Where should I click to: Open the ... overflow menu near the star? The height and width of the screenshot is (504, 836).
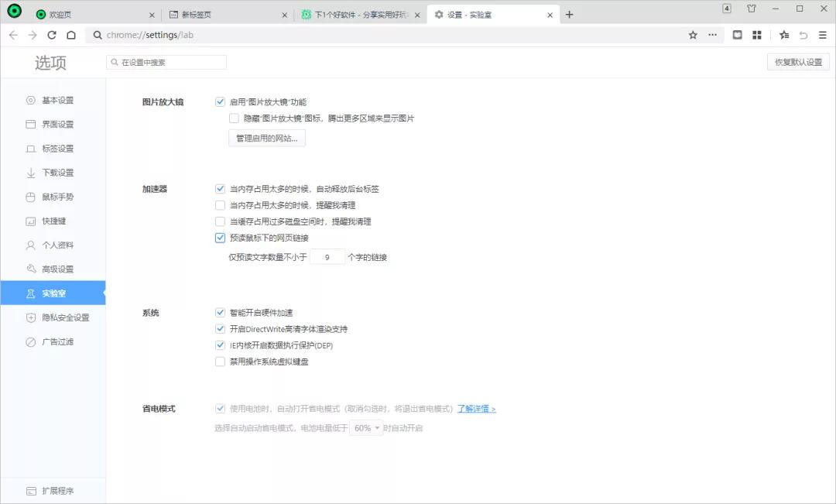click(713, 35)
